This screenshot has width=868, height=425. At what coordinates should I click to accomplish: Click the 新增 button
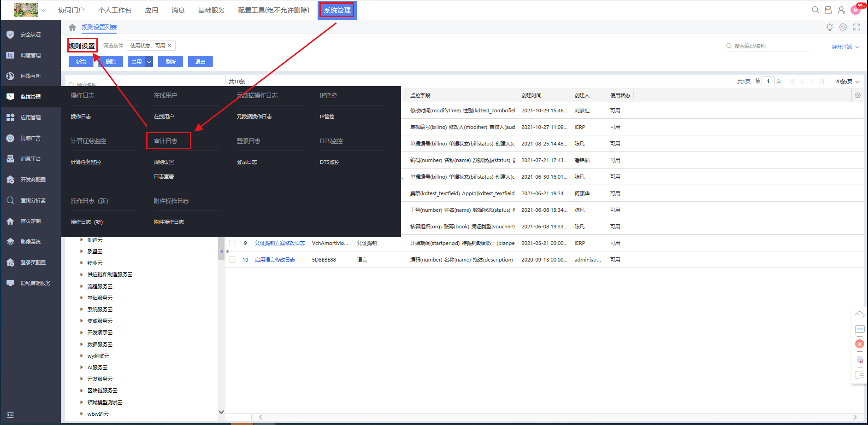pos(81,62)
